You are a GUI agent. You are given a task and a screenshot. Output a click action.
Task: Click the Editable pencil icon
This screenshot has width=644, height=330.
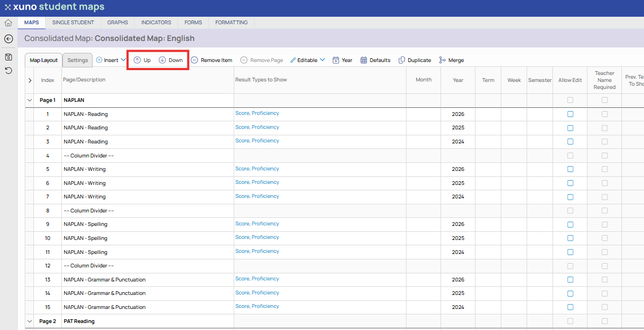(293, 60)
